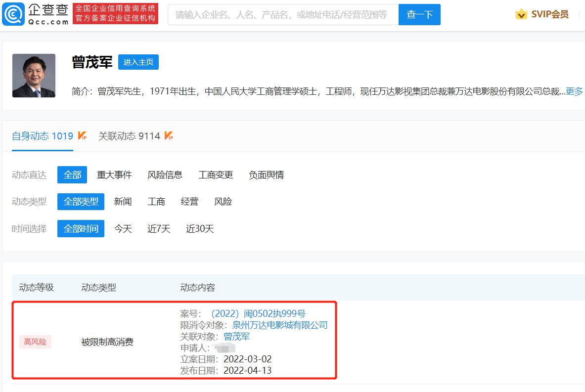
Task: Filter by 负面舆情
Action: [267, 174]
